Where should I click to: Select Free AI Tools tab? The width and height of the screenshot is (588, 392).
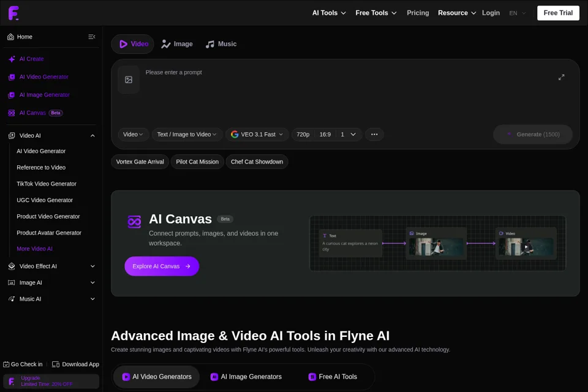[x=333, y=377]
